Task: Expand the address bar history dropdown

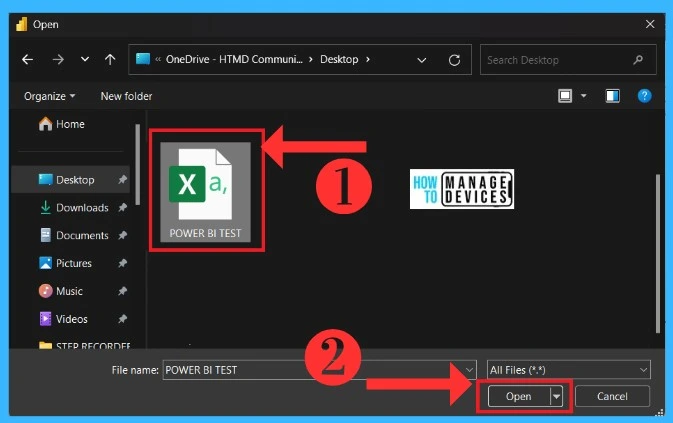Action: pyautogui.click(x=422, y=60)
